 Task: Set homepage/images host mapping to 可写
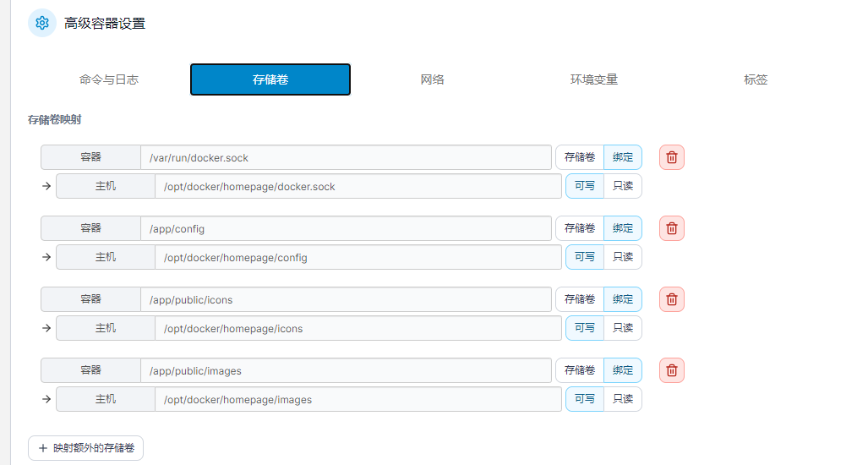tap(585, 399)
